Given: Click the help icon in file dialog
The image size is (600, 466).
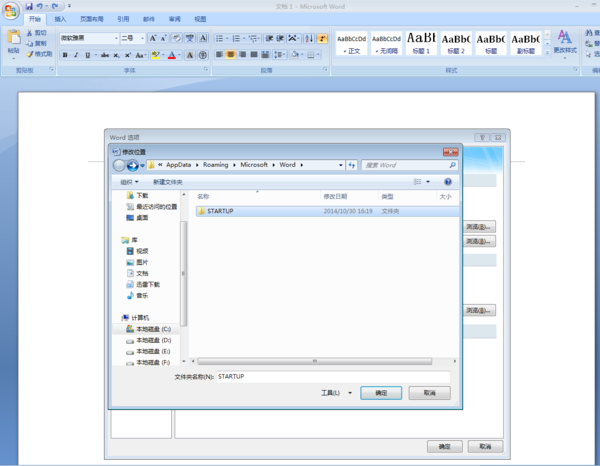Looking at the screenshot, I should point(448,182).
